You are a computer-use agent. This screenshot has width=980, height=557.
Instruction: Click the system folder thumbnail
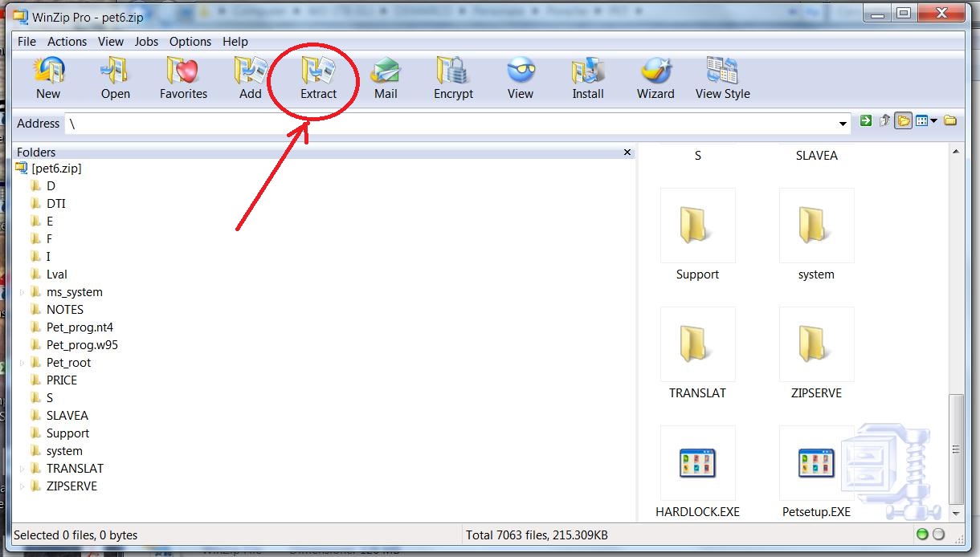(x=816, y=226)
